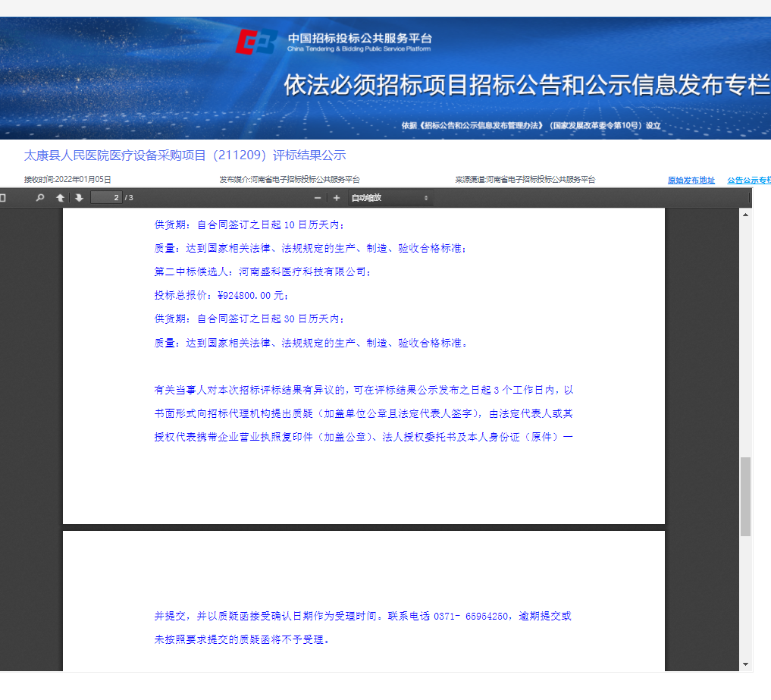Toggle the PDF sidebar panel
Viewport: 771px width, 700px height.
3,198
